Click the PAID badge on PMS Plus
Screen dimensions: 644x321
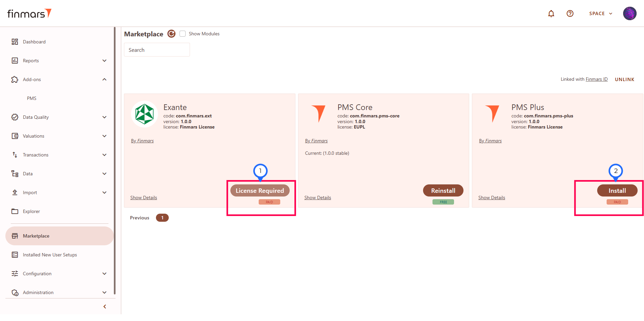point(617,202)
